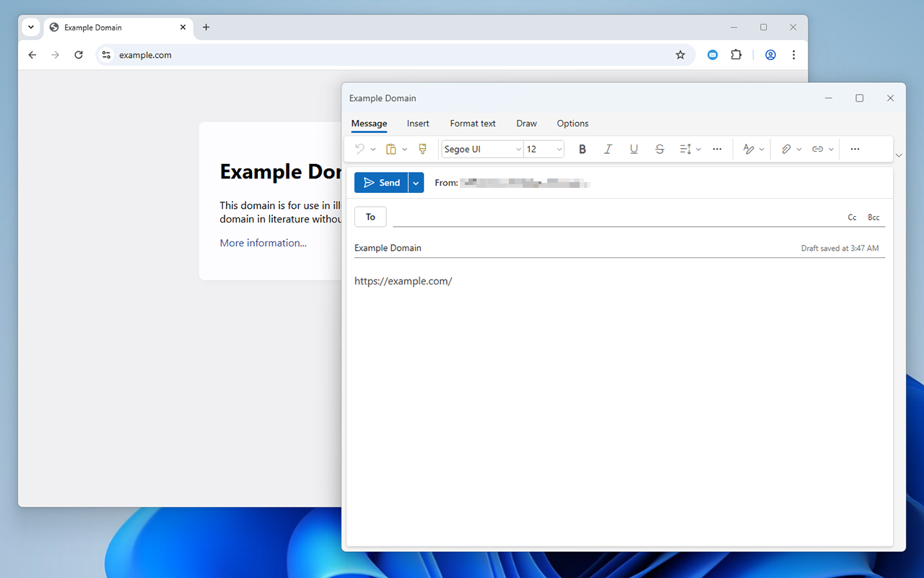Screen dimensions: 924x578
Task: Toggle bold formatting in message toolbar
Action: 583,150
